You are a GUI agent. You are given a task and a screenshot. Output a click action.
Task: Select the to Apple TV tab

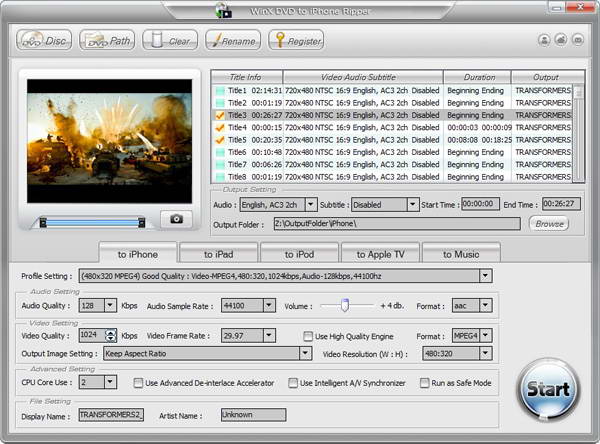pyautogui.click(x=380, y=254)
